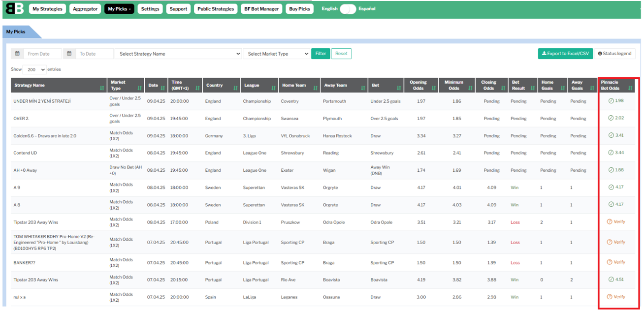
Task: Click Verify link for Leganes vs Osasuna
Action: tap(619, 297)
